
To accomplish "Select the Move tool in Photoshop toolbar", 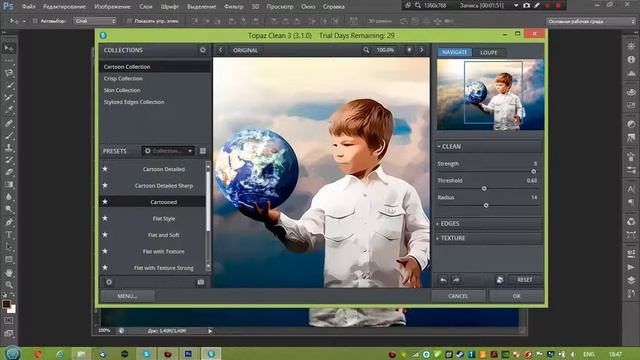I will pos(9,48).
